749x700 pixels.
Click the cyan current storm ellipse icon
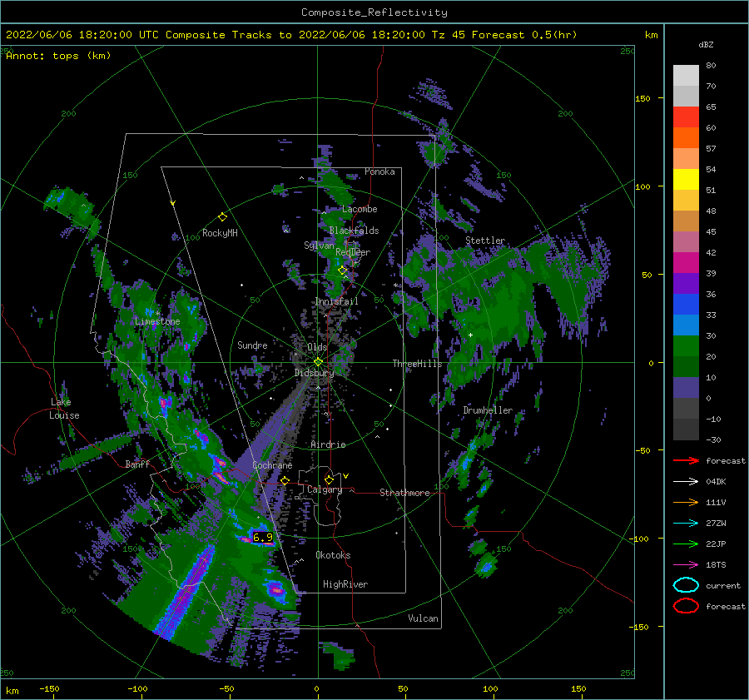pyautogui.click(x=686, y=585)
